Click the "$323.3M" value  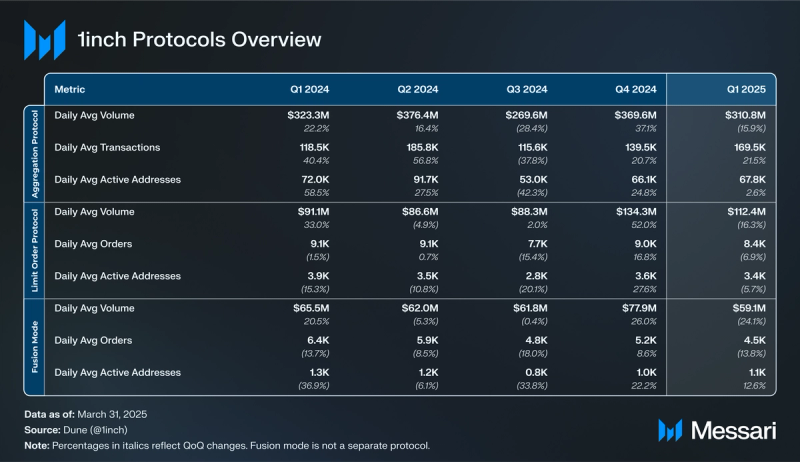pos(308,115)
